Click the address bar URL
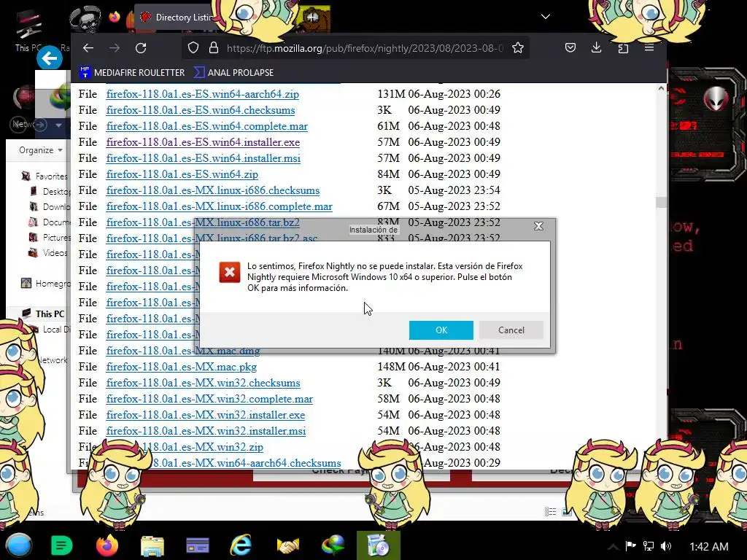This screenshot has width=747, height=560. tap(365, 48)
